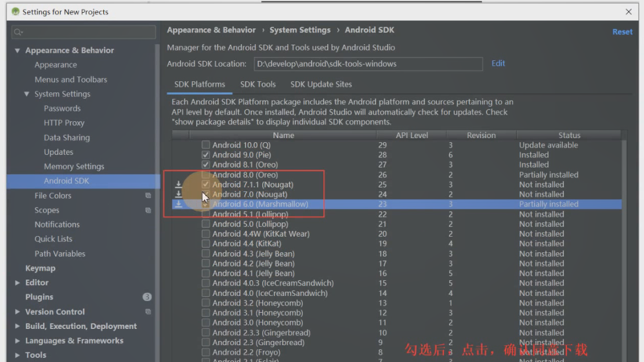Click the 'Update available' status for Android 10.0
Image resolution: width=644 pixels, height=362 pixels.
pyautogui.click(x=548, y=145)
